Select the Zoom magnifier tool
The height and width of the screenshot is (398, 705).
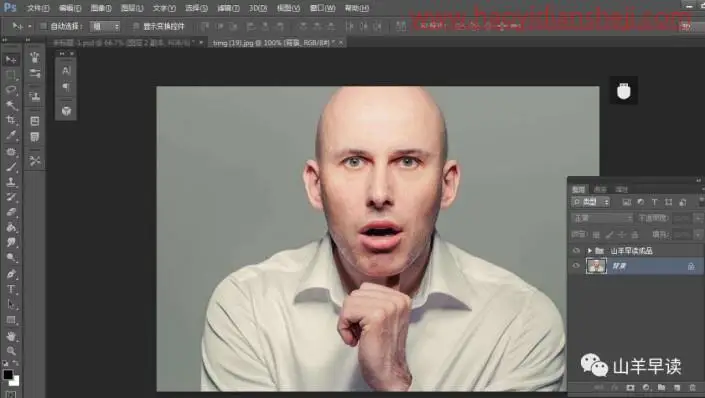(11, 350)
